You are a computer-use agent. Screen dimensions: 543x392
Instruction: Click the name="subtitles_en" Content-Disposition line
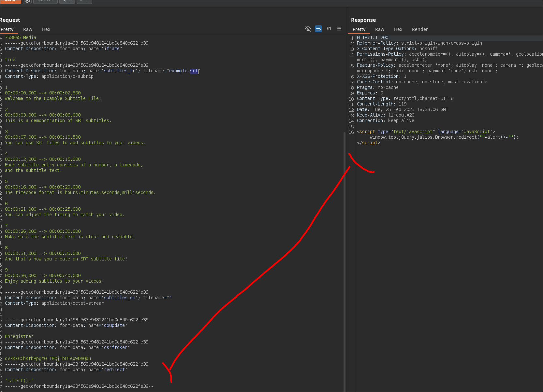coord(88,298)
